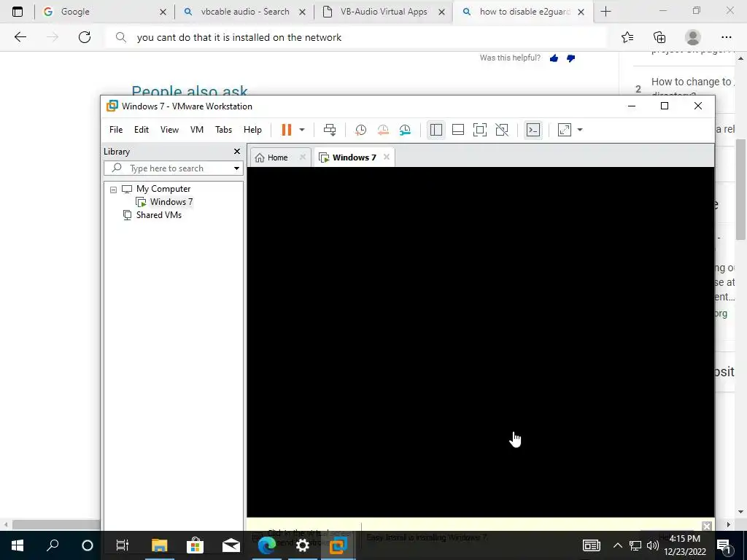Close the how to disable e2guard tab
This screenshot has width=747, height=560.
pos(581,12)
